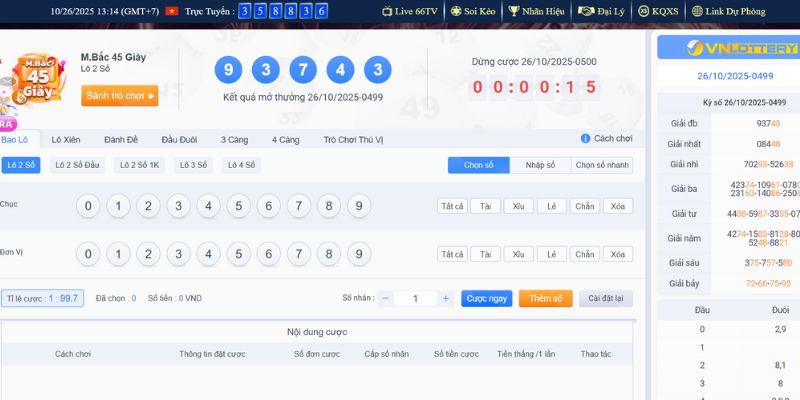Choose Chọn số input mode
The height and width of the screenshot is (400, 800).
[x=479, y=165]
